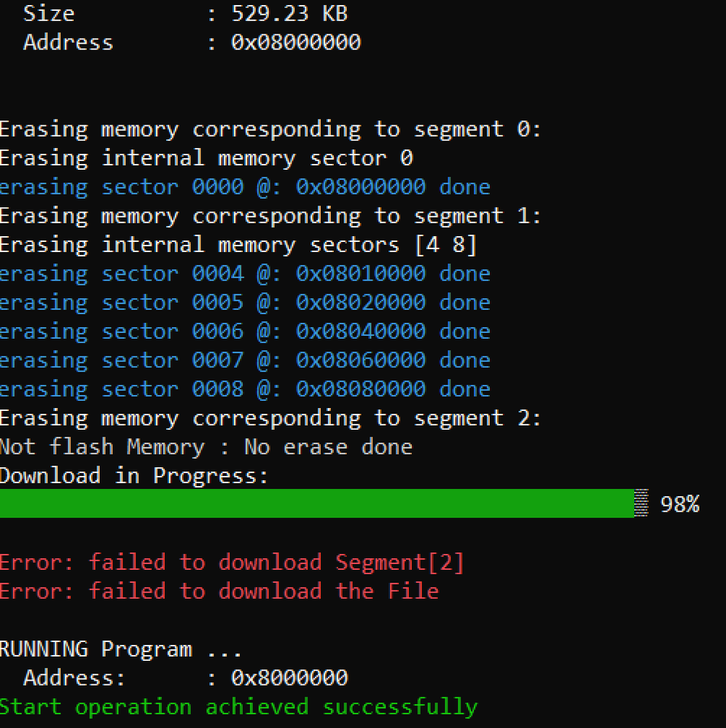Viewport: 726px width, 728px height.
Task: Click the "erasing sector 0000" done line
Action: pos(245,187)
